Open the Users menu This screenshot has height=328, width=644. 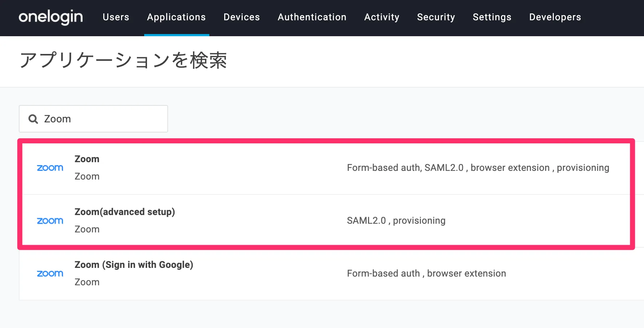tap(116, 17)
